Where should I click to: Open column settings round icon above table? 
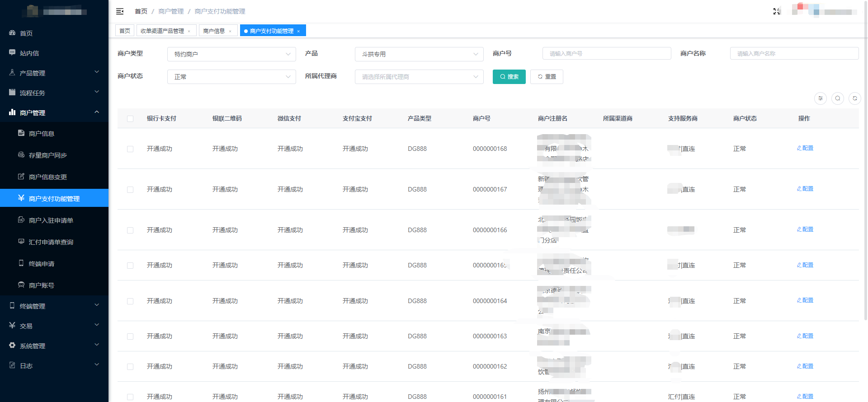(x=821, y=98)
